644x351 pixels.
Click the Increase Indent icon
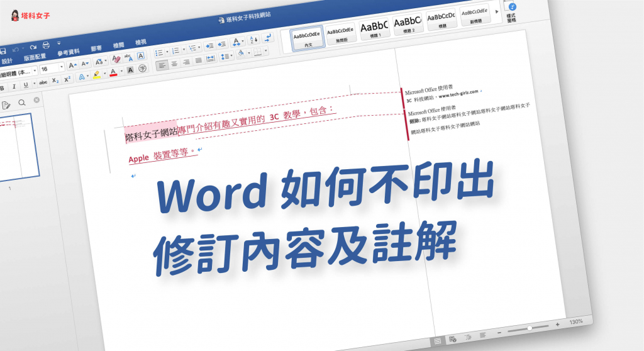(221, 44)
